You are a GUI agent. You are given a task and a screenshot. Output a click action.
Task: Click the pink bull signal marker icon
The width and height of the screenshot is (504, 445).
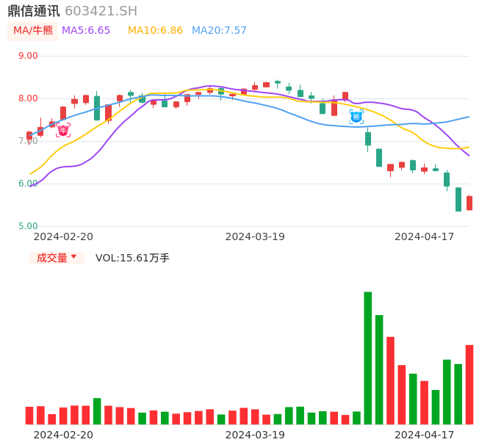[x=63, y=130]
